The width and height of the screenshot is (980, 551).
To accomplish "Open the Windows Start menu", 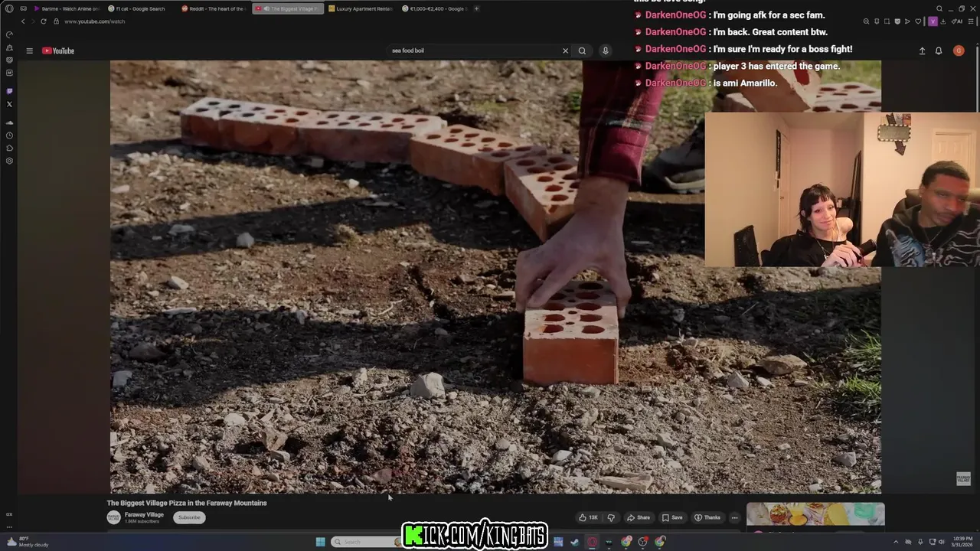I will pos(320,542).
